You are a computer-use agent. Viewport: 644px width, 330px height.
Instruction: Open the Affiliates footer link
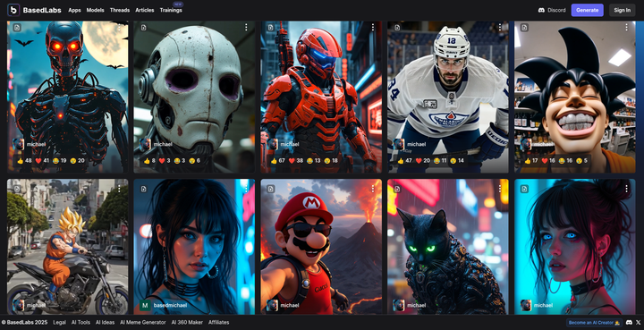[x=218, y=323]
